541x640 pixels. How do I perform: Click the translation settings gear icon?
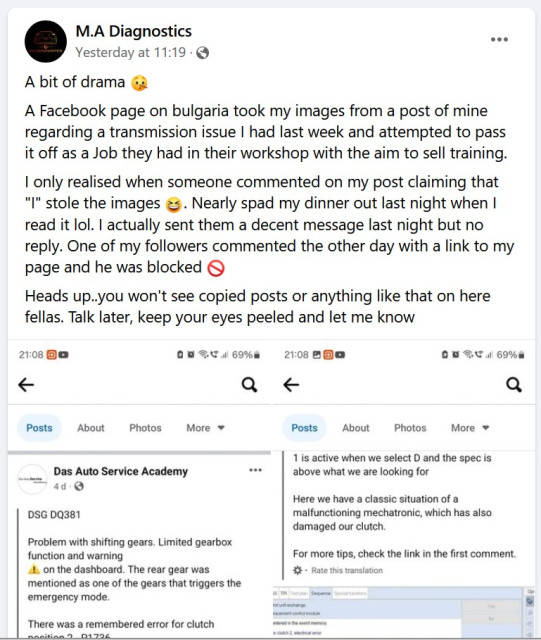pos(298,570)
